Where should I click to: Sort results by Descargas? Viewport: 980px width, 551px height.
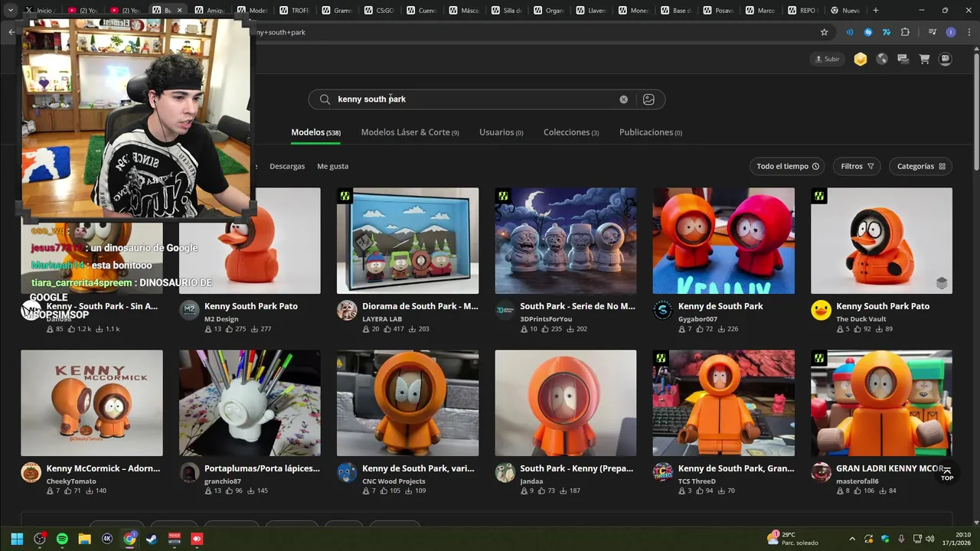287,166
